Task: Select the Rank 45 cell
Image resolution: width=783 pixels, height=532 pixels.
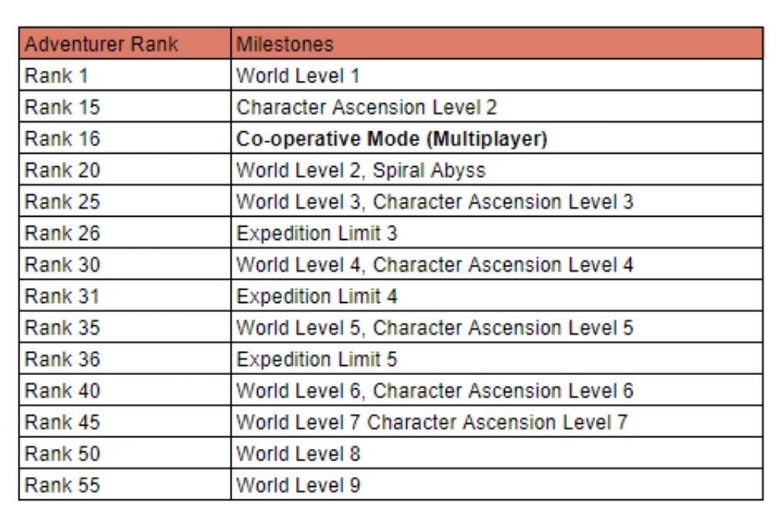Action: point(125,421)
